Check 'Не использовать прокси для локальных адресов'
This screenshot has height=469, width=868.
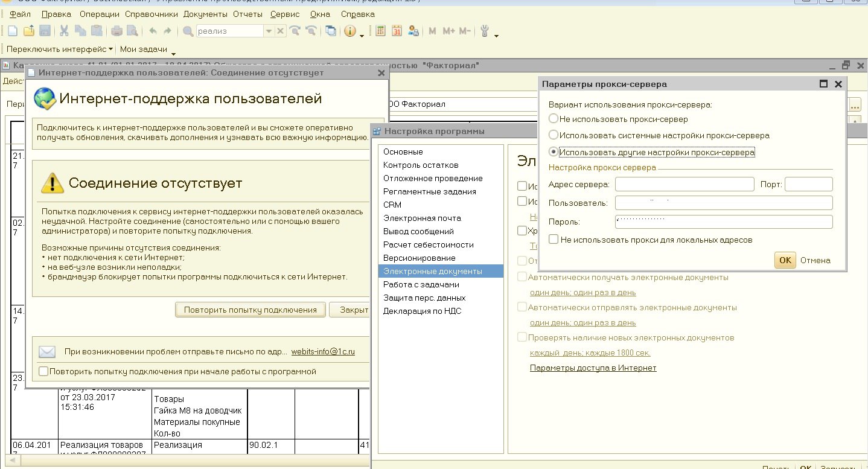tap(554, 240)
